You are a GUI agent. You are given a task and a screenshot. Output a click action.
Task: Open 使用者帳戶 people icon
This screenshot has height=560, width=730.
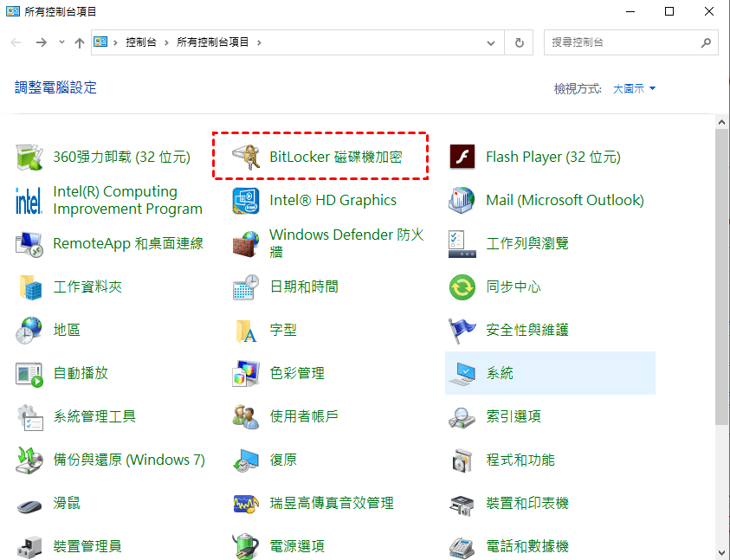[246, 416]
